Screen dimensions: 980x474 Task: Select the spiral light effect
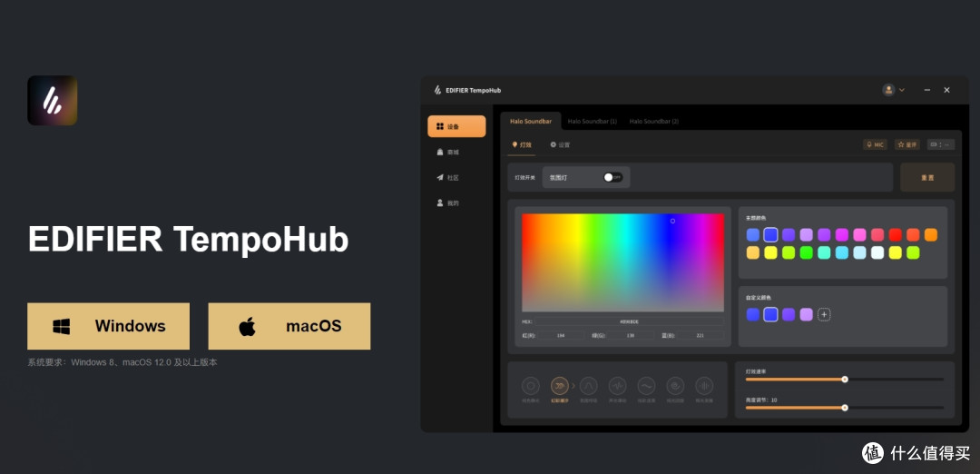(x=675, y=386)
